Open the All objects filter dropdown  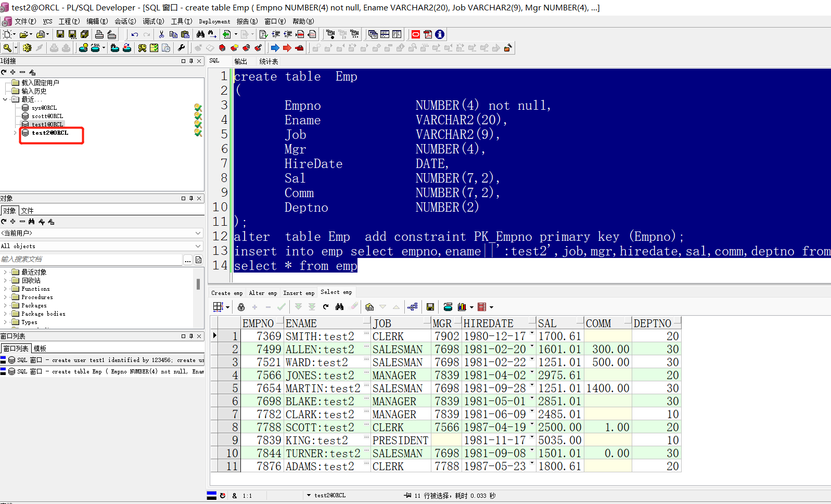198,246
